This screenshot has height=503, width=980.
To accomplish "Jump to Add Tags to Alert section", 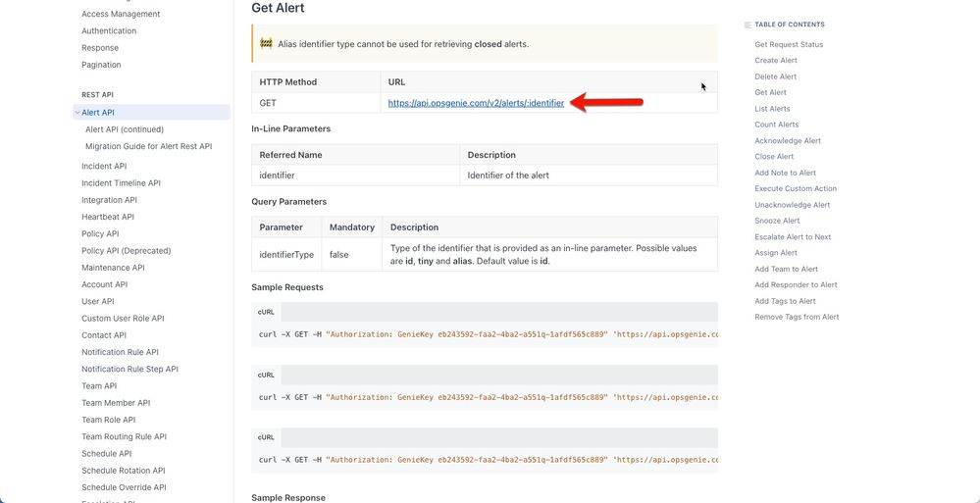I will (x=786, y=301).
